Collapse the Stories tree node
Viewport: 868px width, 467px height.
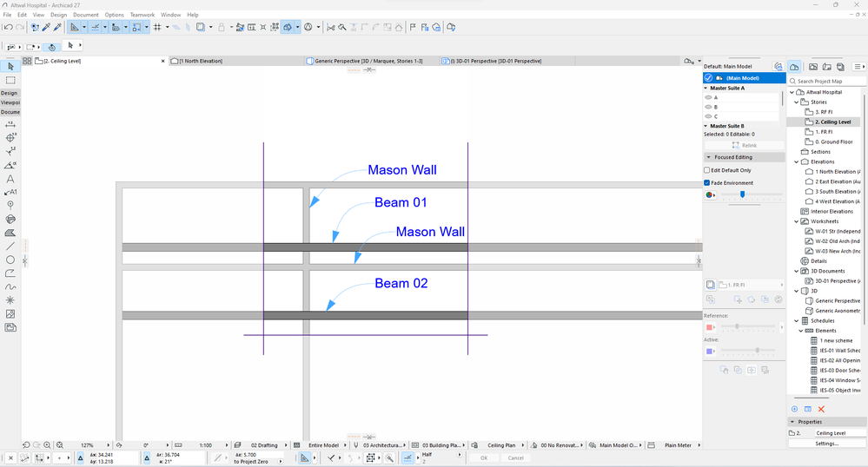click(x=797, y=102)
